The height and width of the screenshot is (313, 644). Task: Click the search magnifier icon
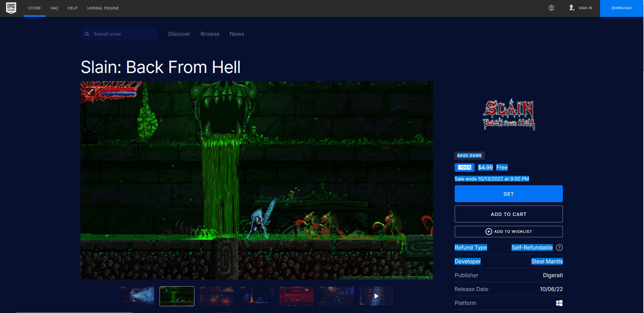(87, 34)
